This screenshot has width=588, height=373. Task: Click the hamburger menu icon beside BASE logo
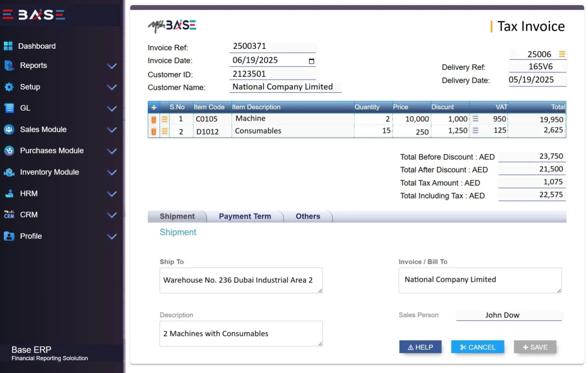(8, 15)
